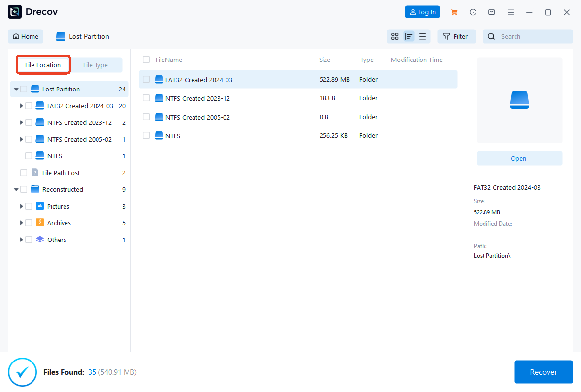This screenshot has width=581, height=392.
Task: Tick the File Path Lost checkbox
Action: [24, 173]
